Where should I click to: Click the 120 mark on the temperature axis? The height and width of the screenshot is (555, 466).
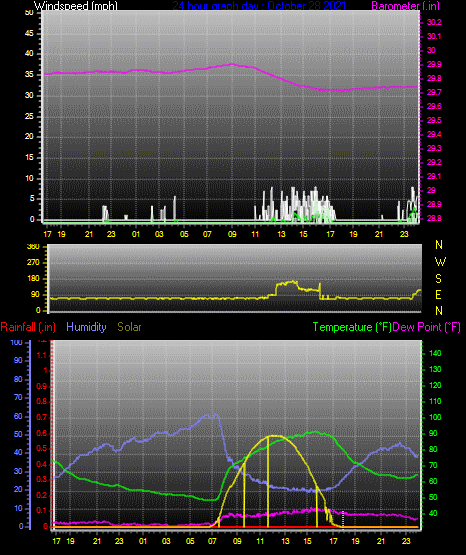pos(435,385)
